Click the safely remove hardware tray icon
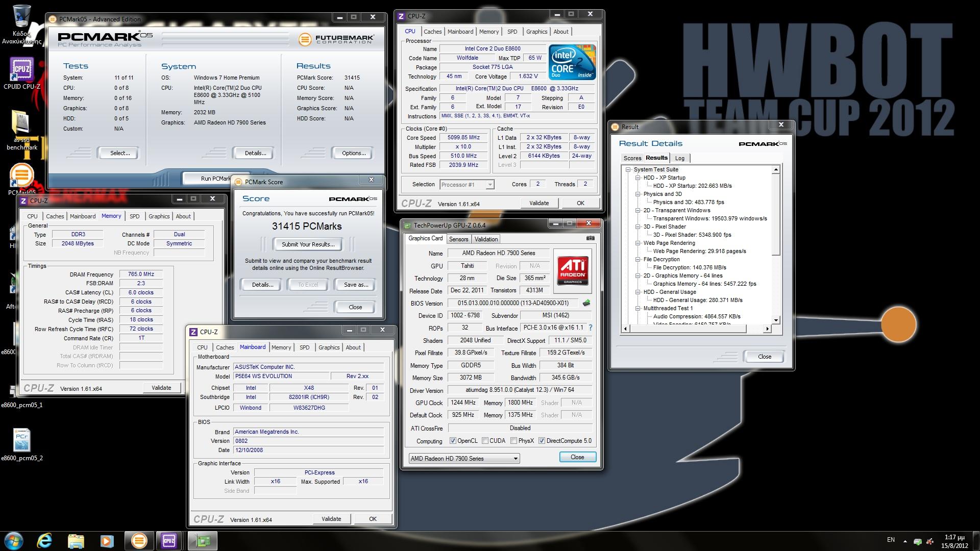 click(917, 542)
